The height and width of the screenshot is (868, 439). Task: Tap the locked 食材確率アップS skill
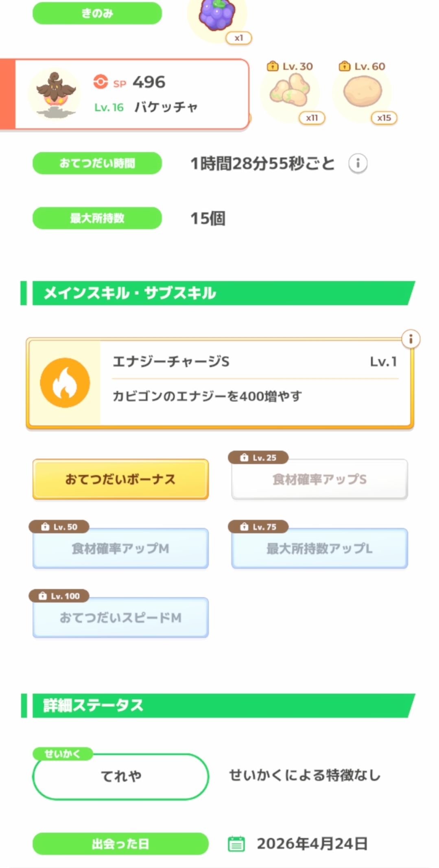(x=319, y=479)
